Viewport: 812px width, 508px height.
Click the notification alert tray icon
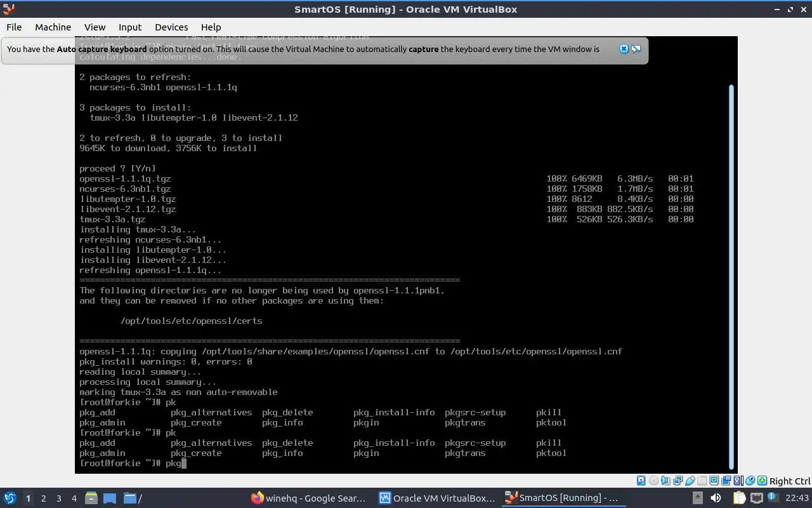pos(773,497)
